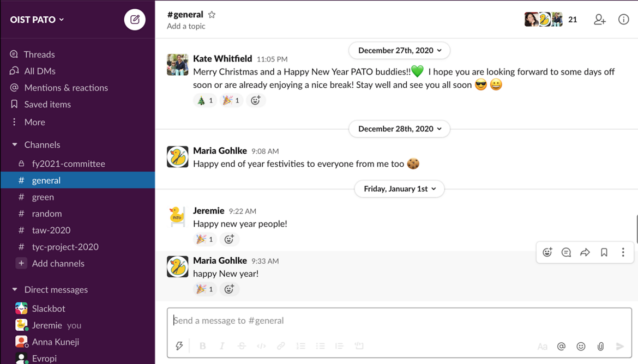Open the add people icon
Screen dimensions: 638x364
click(x=599, y=20)
